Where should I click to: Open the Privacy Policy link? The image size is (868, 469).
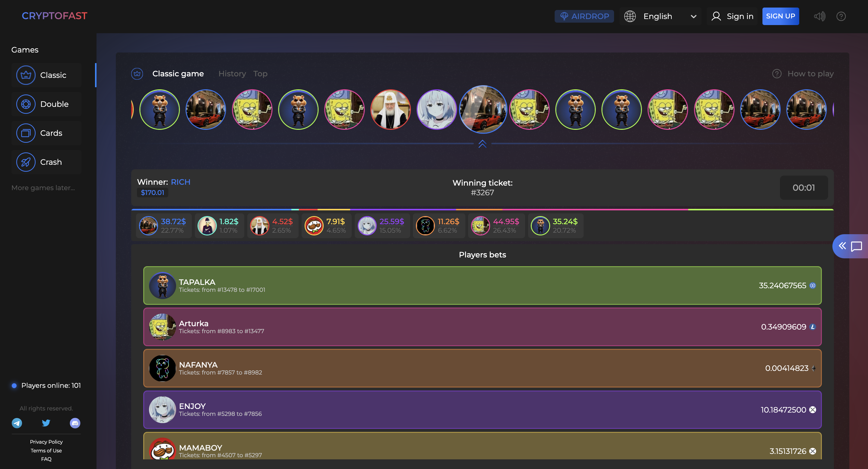[x=46, y=442]
